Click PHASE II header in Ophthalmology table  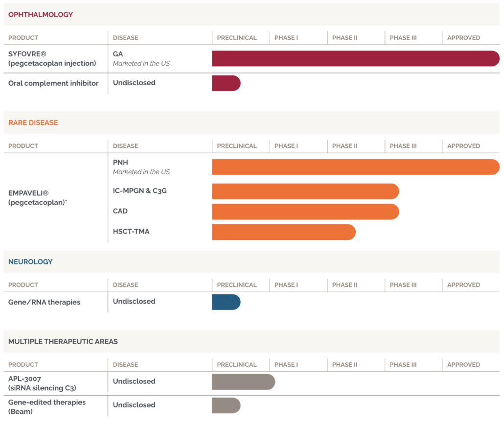(344, 38)
